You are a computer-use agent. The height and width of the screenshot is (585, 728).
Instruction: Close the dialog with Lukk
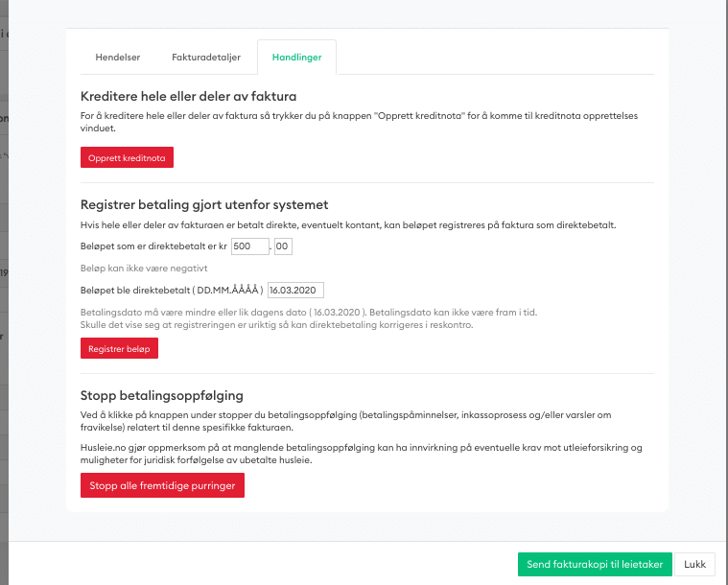(694, 565)
